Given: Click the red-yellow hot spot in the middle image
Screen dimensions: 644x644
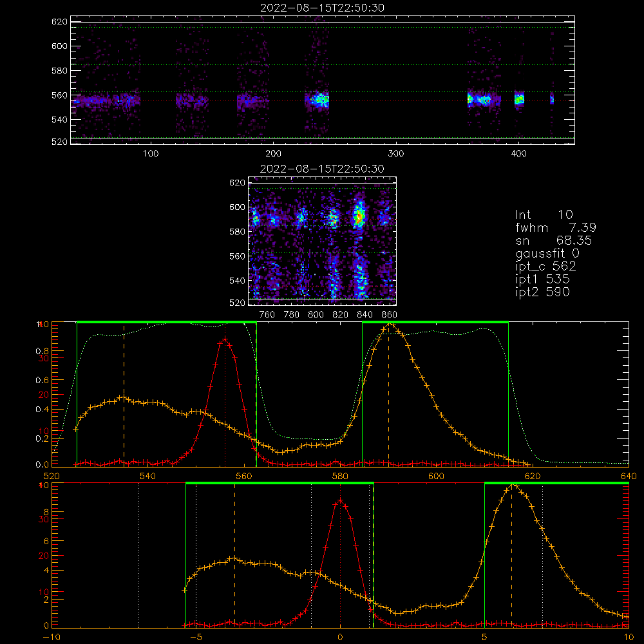Looking at the screenshot, I should pos(360,216).
